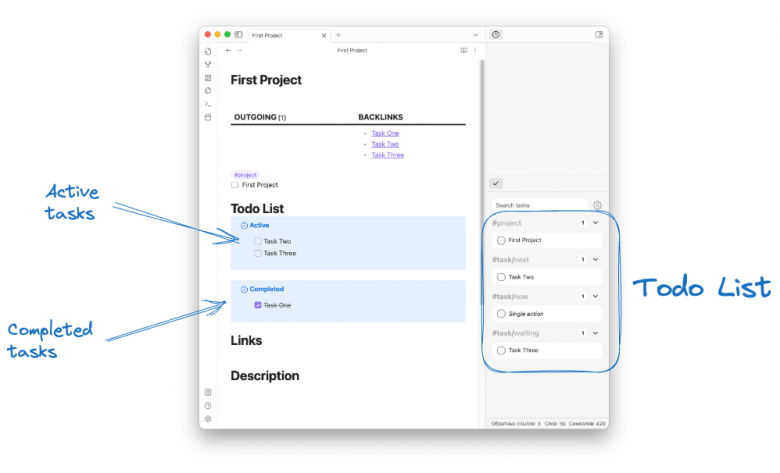
Task: Toggle the left sidebar icon
Action: [x=238, y=35]
